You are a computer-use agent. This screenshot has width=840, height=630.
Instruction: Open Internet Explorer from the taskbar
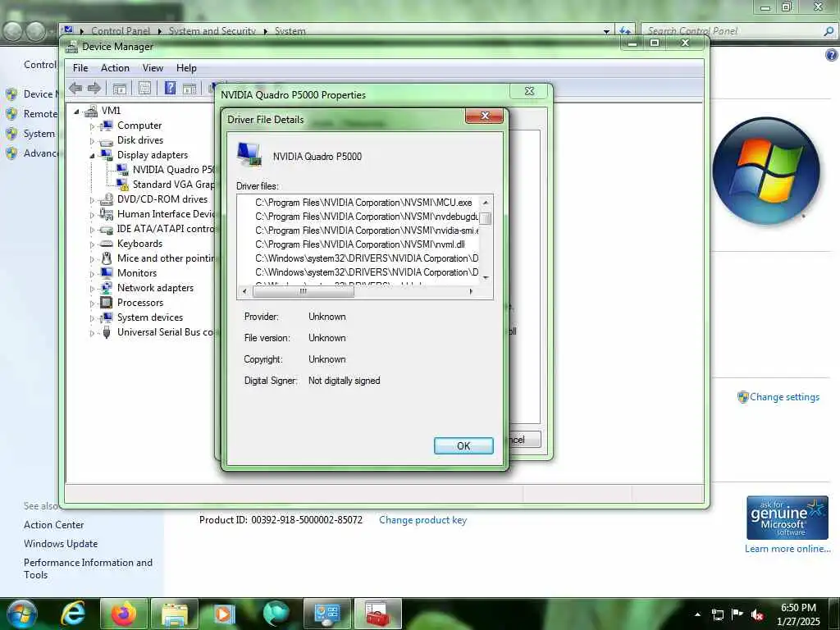[x=73, y=614]
